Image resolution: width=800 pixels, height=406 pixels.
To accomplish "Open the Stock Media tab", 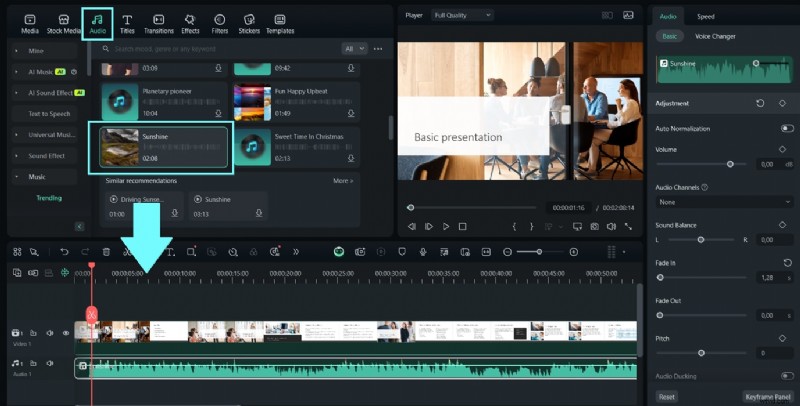I will 64,24.
